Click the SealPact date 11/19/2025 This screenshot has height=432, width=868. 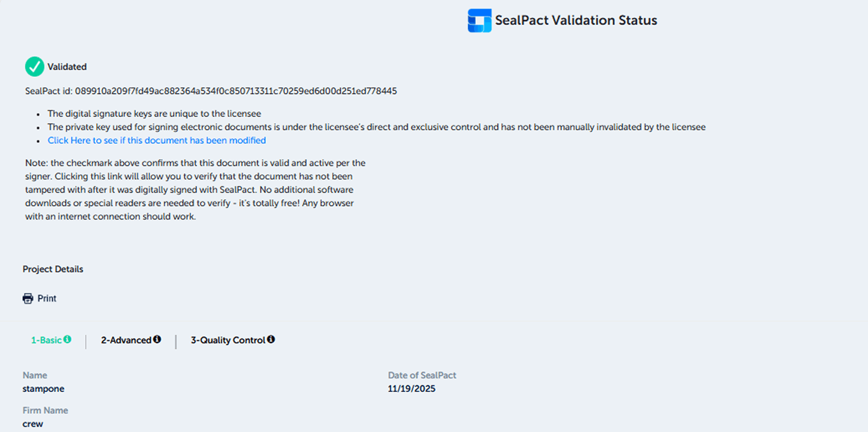411,389
